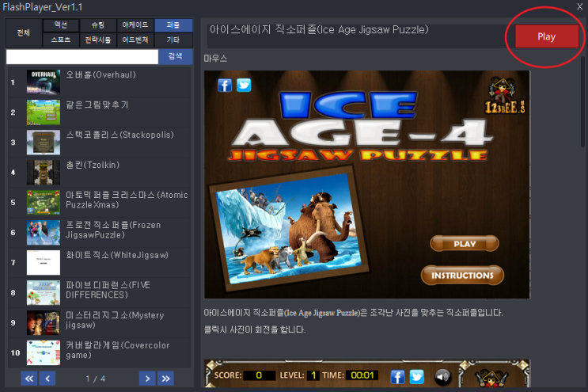
Task: Select Atomic Puzzle Xmas title text
Action: (x=127, y=200)
